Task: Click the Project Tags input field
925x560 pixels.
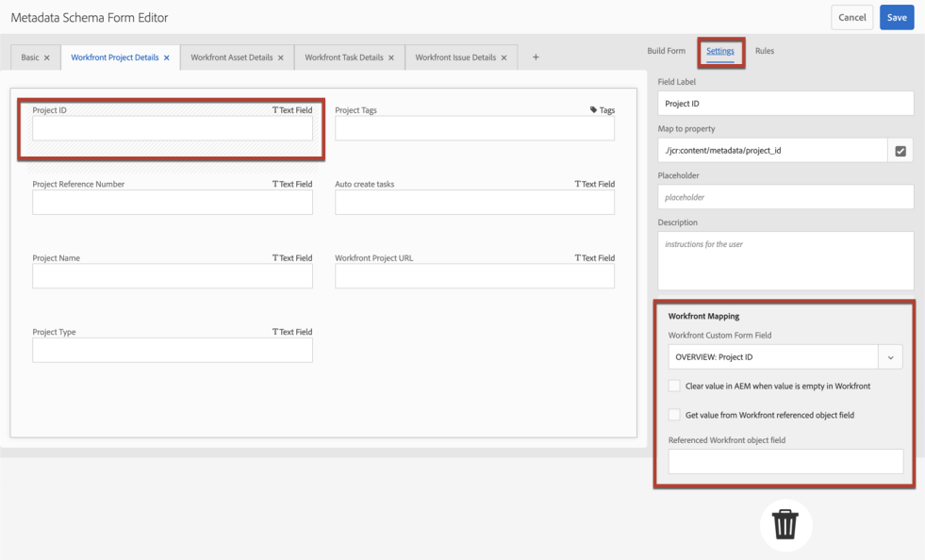Action: click(x=475, y=128)
